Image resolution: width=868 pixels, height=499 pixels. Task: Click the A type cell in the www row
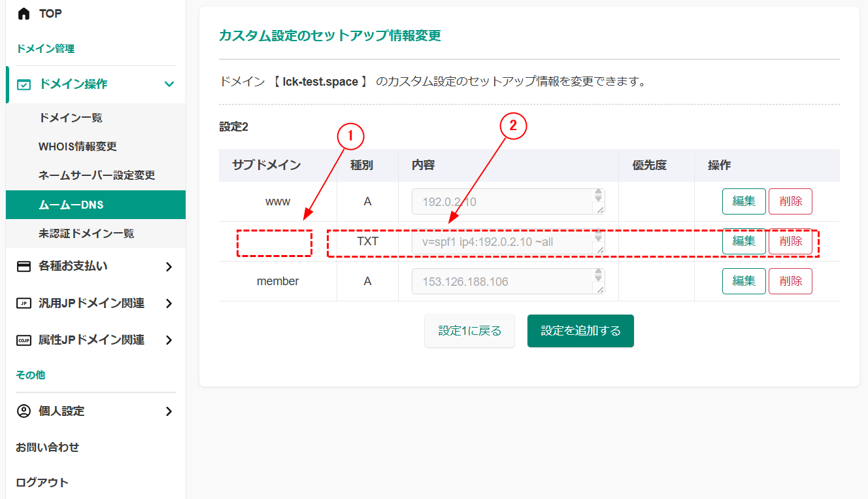367,201
